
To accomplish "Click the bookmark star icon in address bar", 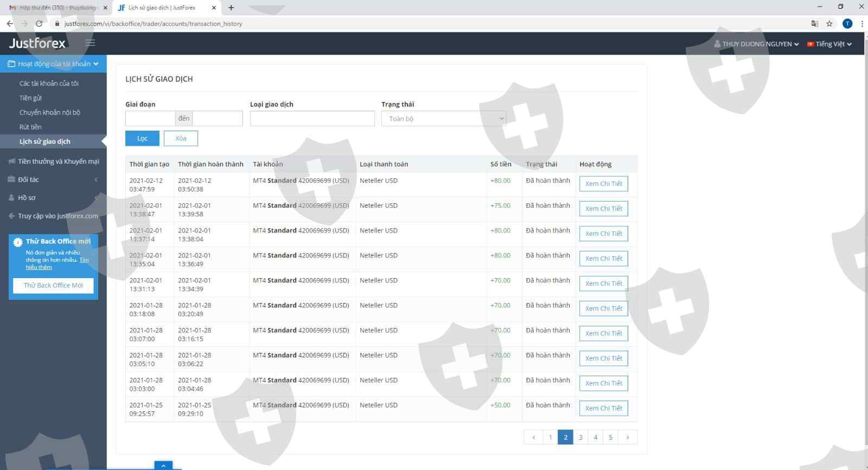I will [x=829, y=24].
